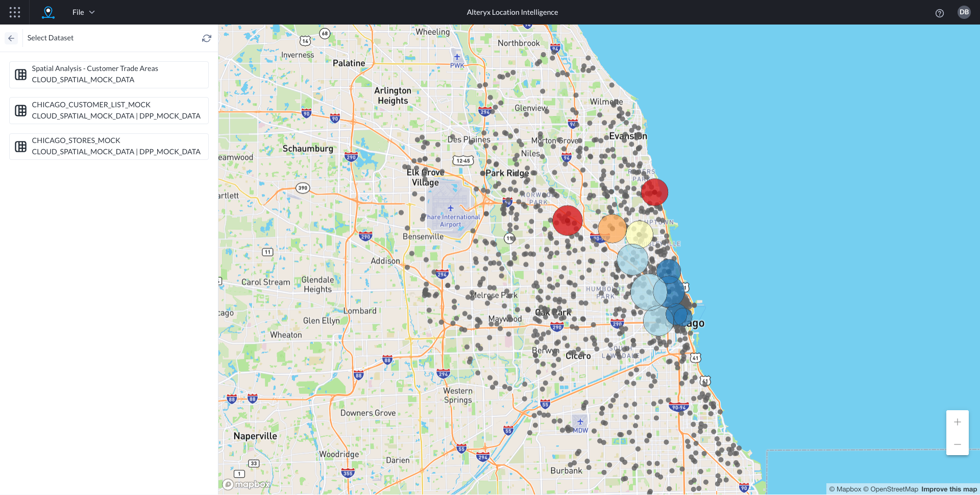Select CHICAGO_STORES_MOCK dataset
The height and width of the screenshot is (495, 980).
tap(109, 147)
